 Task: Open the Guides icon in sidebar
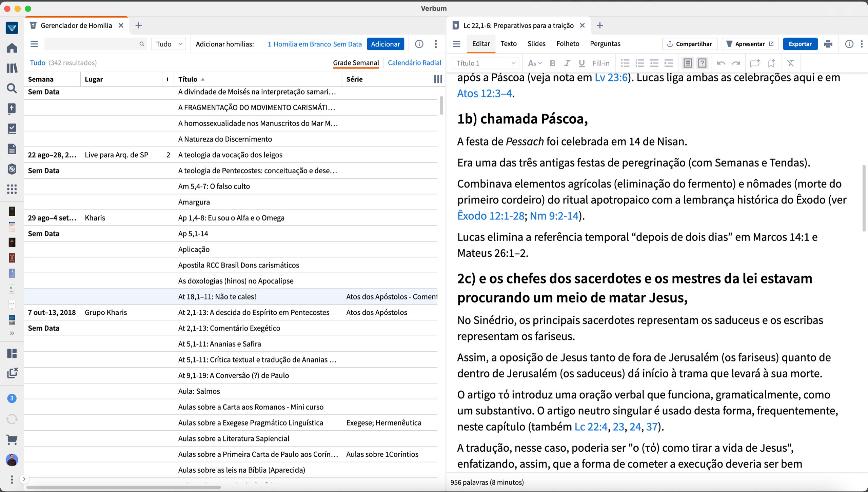[x=12, y=109]
